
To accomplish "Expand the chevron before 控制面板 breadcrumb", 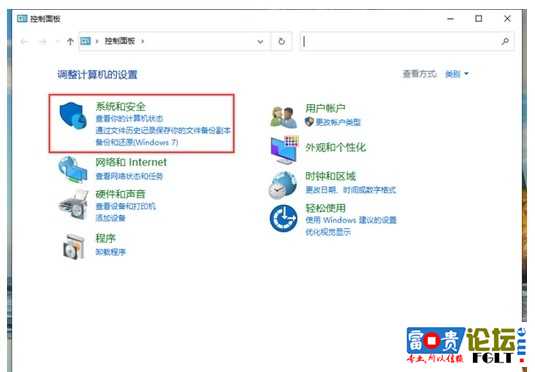I will click(97, 41).
